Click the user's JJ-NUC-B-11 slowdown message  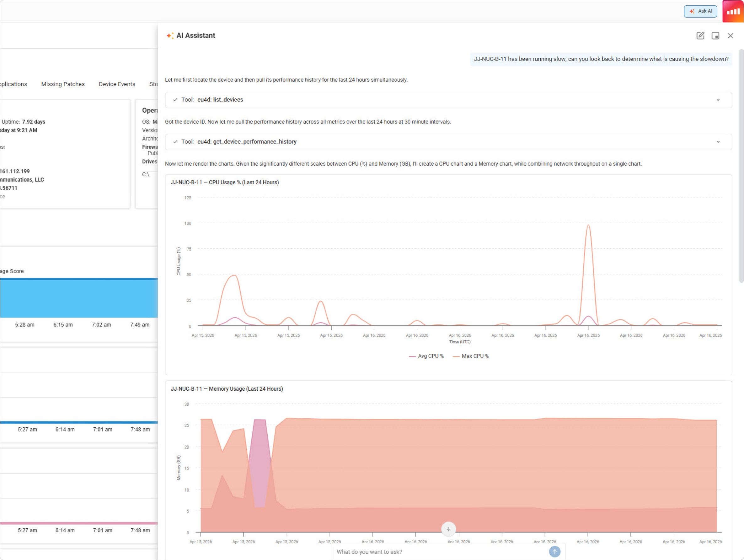pos(601,59)
